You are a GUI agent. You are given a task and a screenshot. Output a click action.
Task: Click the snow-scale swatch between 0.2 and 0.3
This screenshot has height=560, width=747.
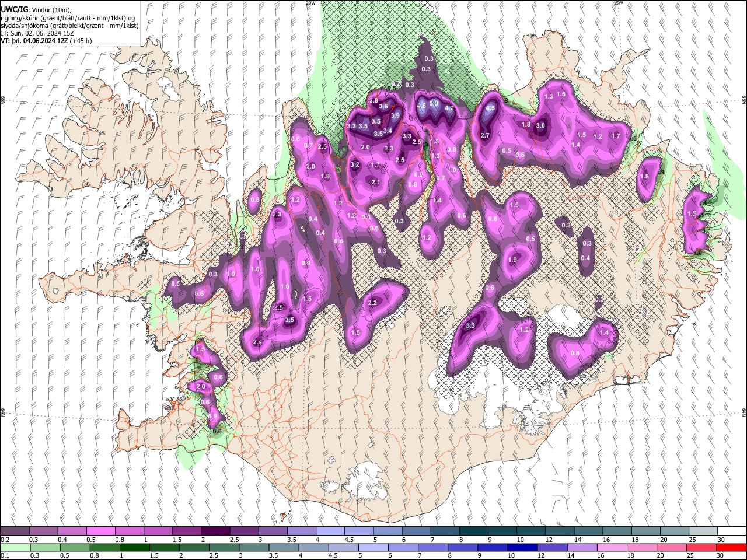click(x=15, y=531)
